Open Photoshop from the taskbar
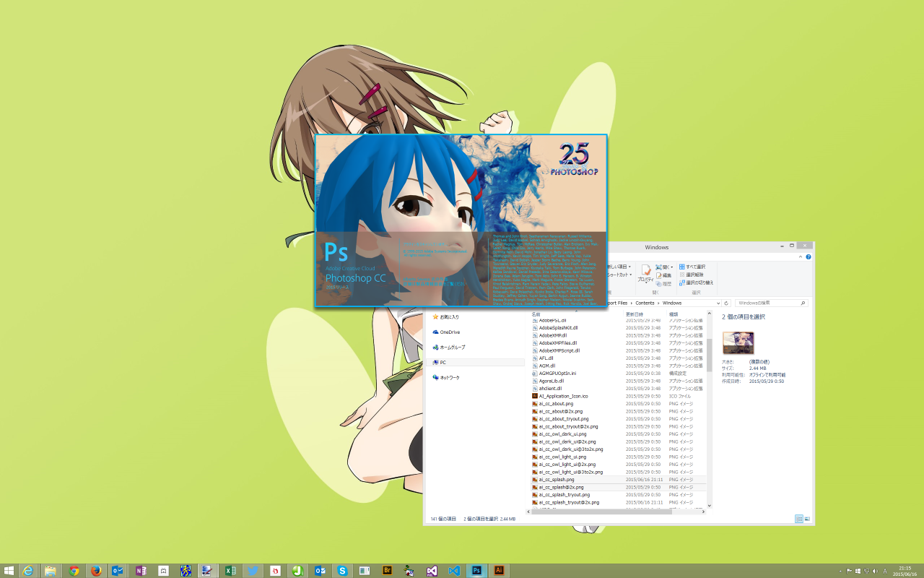The image size is (924, 578). 476,570
